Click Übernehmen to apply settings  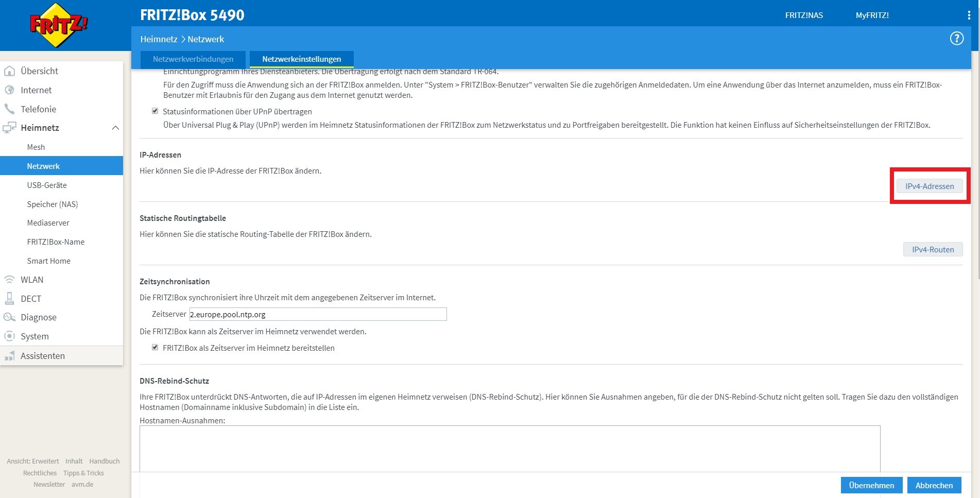click(x=871, y=485)
